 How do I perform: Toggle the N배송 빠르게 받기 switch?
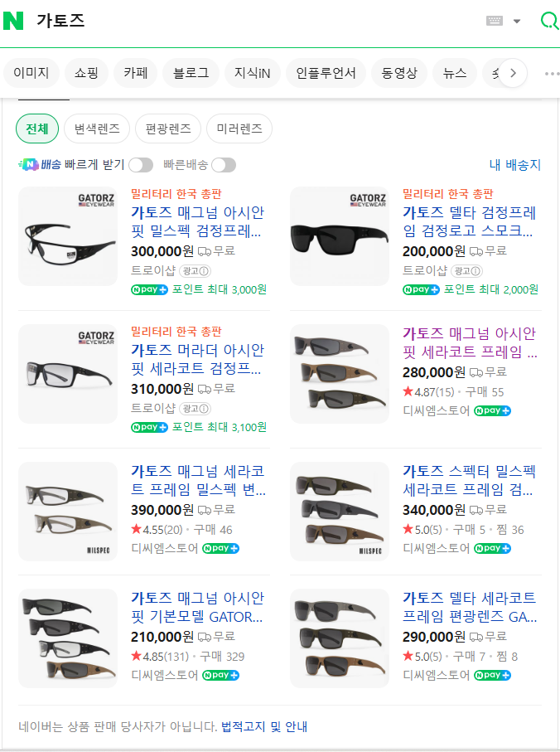tap(140, 165)
